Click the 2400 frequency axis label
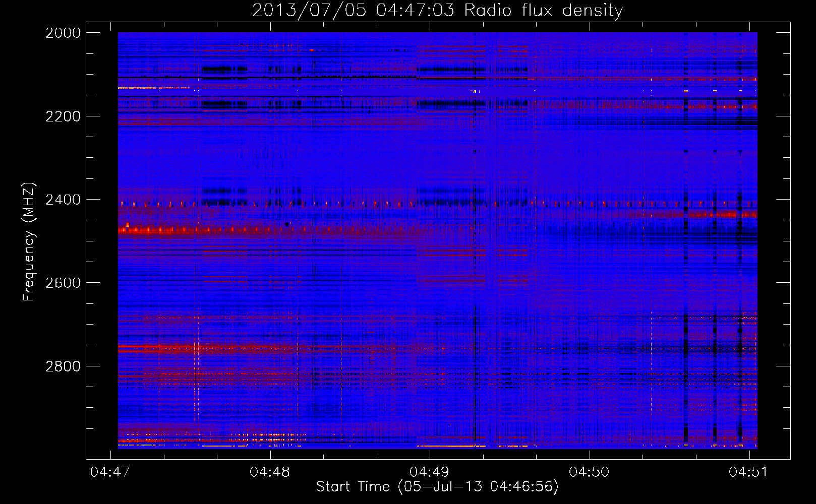Viewport: 816px width, 504px height. 63,200
